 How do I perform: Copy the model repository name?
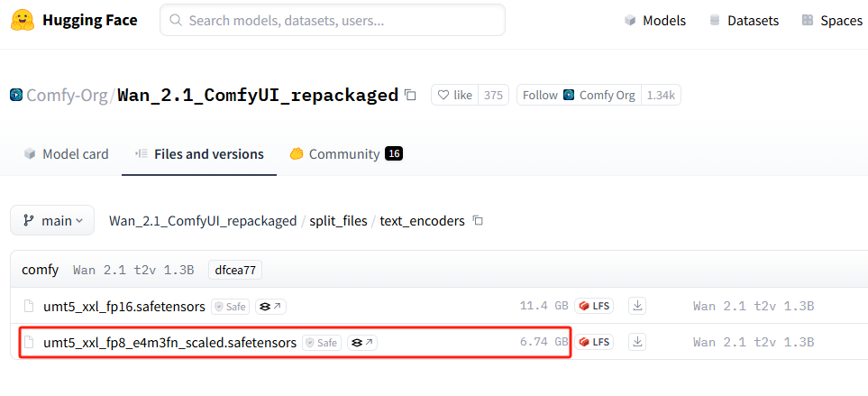411,95
